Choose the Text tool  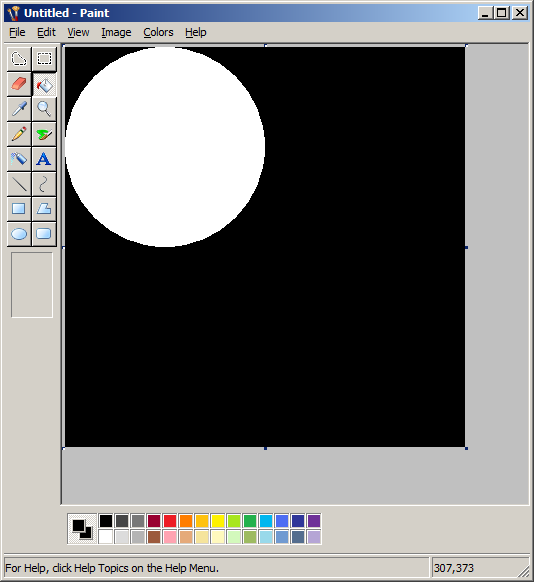44,159
